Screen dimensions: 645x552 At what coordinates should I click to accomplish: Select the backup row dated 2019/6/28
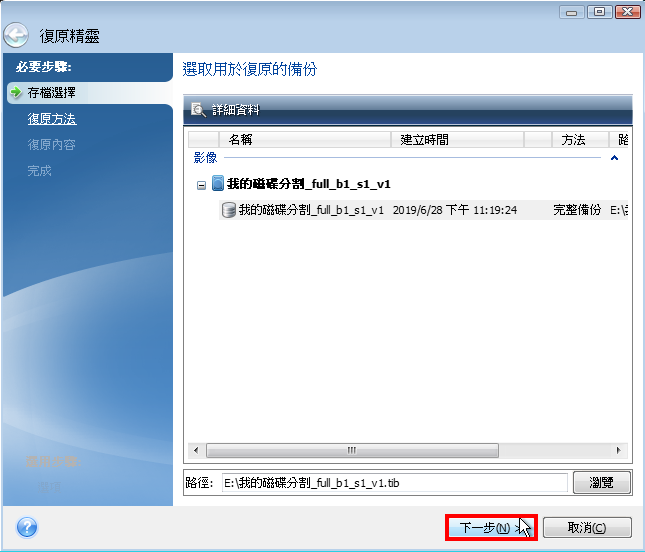point(420,210)
